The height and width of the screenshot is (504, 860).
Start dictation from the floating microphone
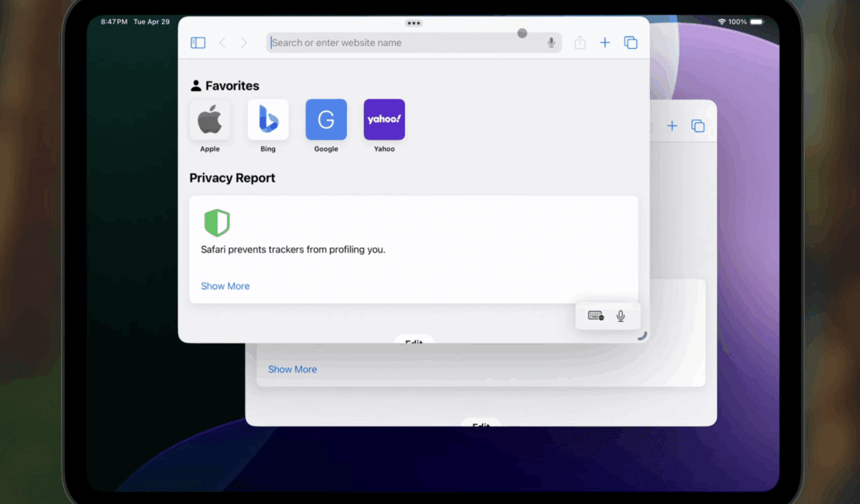coord(621,316)
